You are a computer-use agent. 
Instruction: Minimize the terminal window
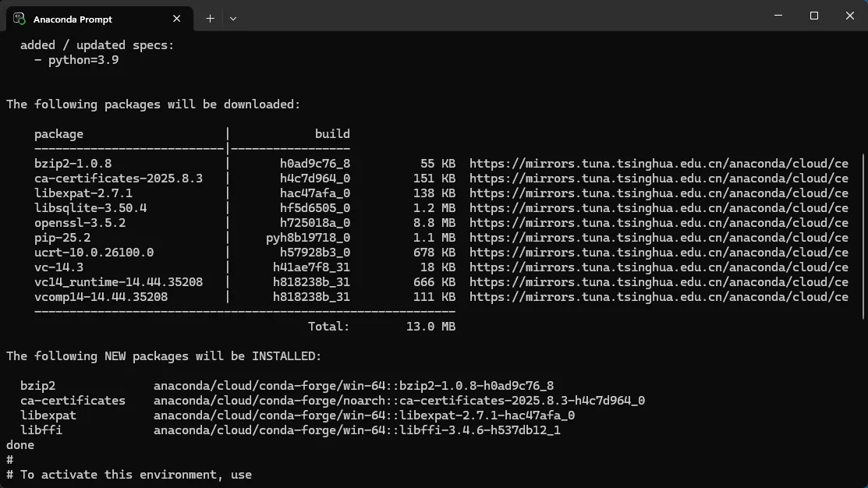point(778,16)
